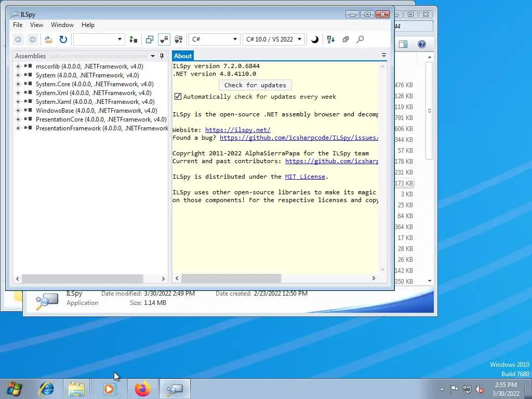
Task: Open the C# language dropdown
Action: coord(214,39)
